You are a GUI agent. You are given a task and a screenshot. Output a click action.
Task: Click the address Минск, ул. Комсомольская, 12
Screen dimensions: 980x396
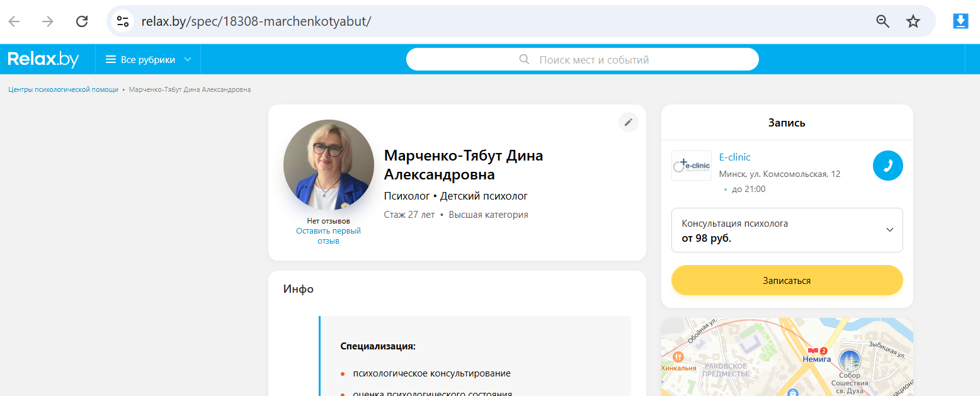(780, 174)
